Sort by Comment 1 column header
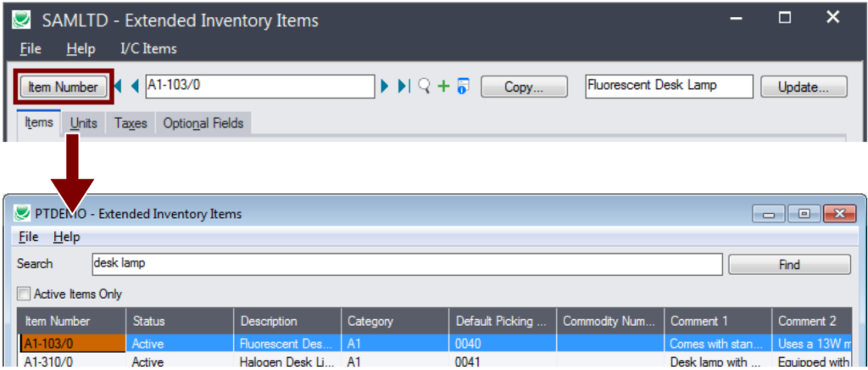Screen dimensions: 868x370 point(716,322)
